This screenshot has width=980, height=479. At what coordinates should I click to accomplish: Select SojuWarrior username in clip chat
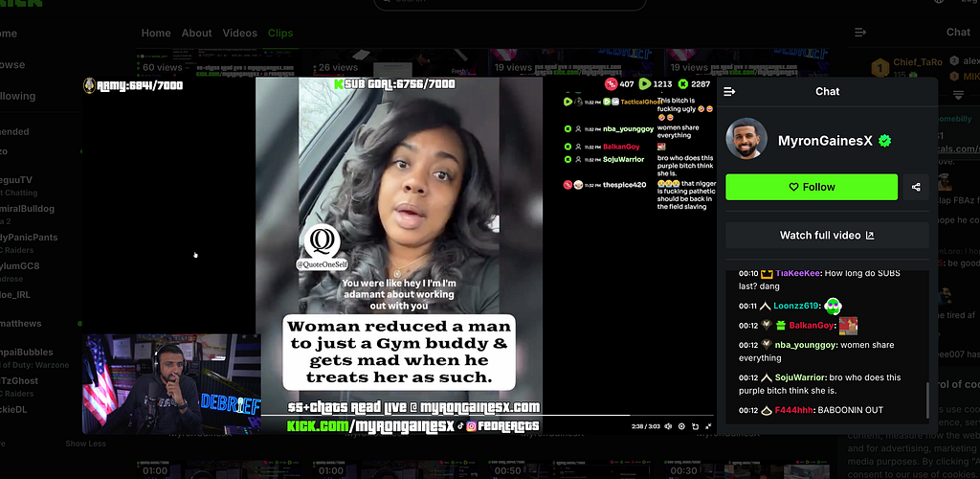pyautogui.click(x=801, y=377)
